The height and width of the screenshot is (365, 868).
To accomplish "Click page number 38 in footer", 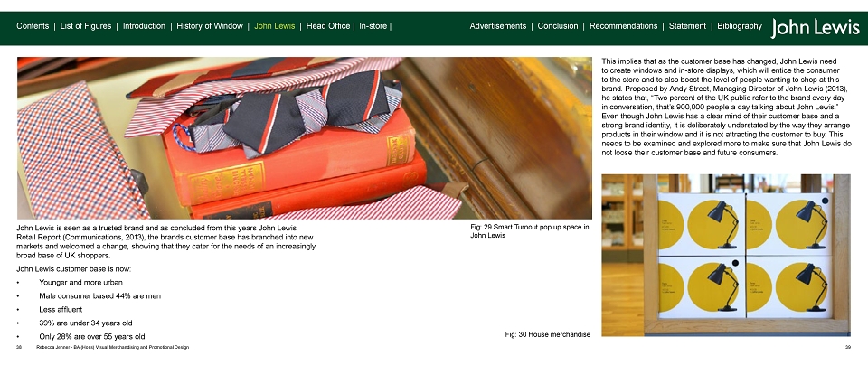I will coord(19,347).
